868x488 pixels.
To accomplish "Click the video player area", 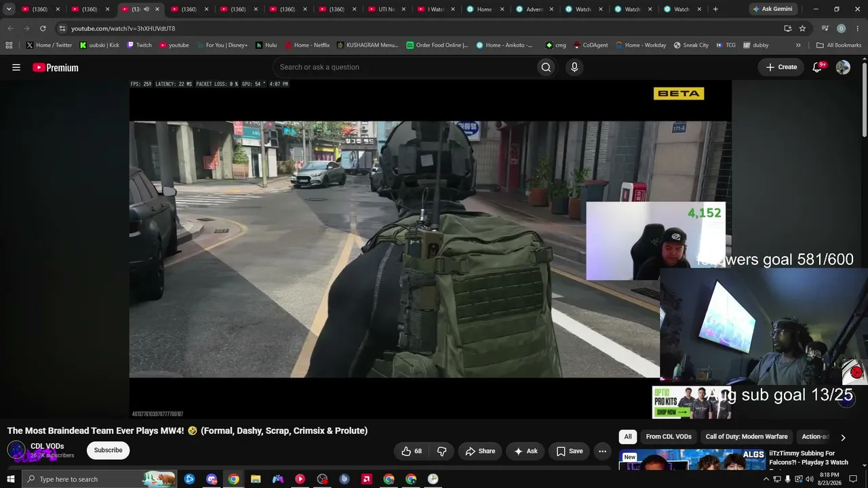I will [x=430, y=249].
